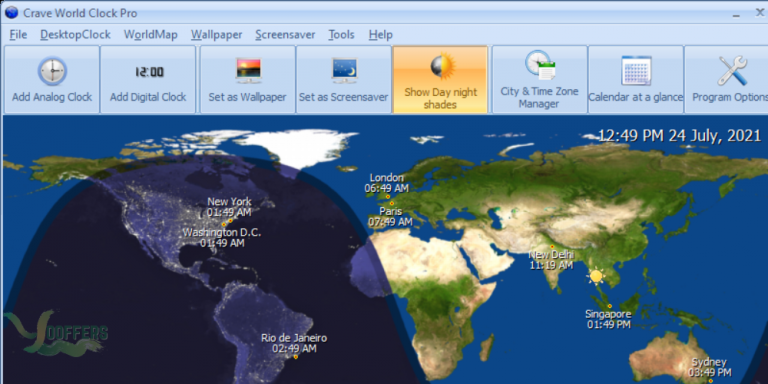The width and height of the screenshot is (768, 384).
Task: Open the File menu
Action: pos(19,35)
